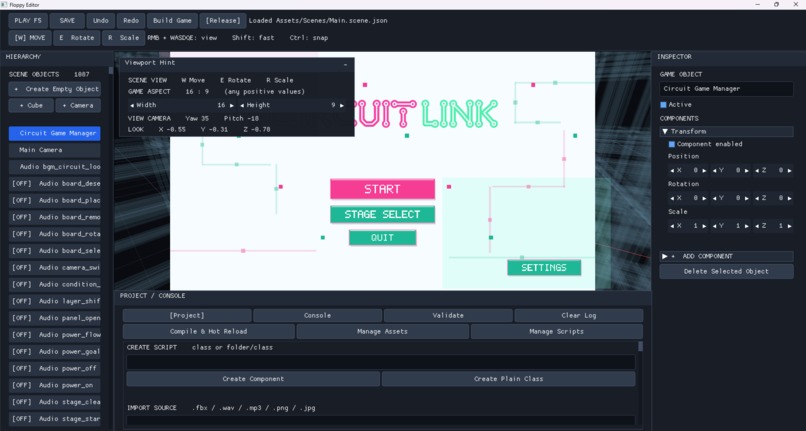Decrease aspect Height with left arrow
Image resolution: width=806 pixels, height=431 pixels.
point(242,105)
